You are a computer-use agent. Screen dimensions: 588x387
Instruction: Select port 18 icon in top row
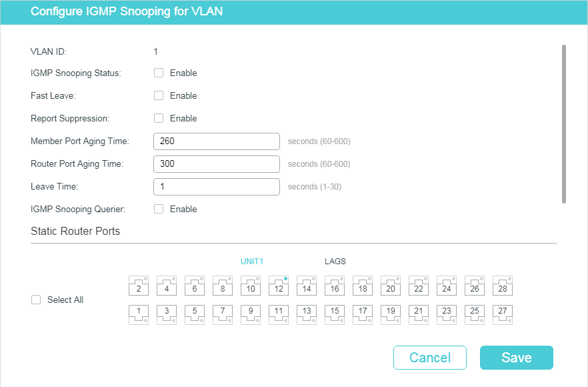(x=363, y=286)
